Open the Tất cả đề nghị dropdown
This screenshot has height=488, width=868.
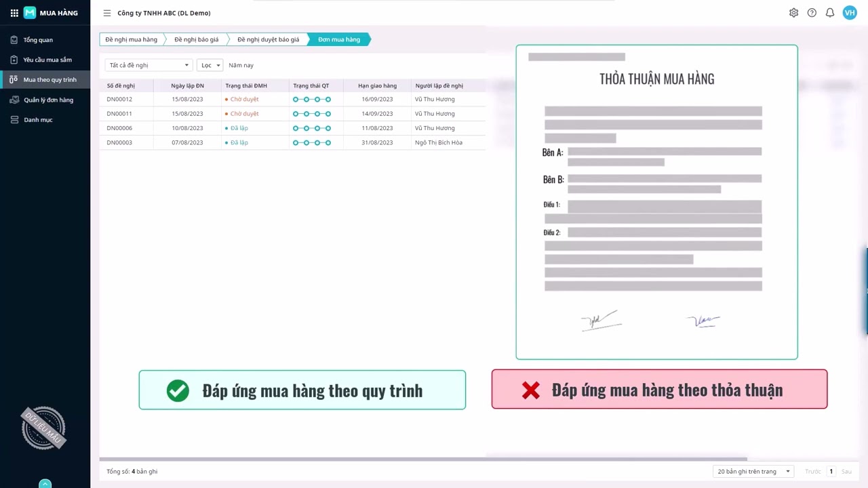(x=149, y=65)
